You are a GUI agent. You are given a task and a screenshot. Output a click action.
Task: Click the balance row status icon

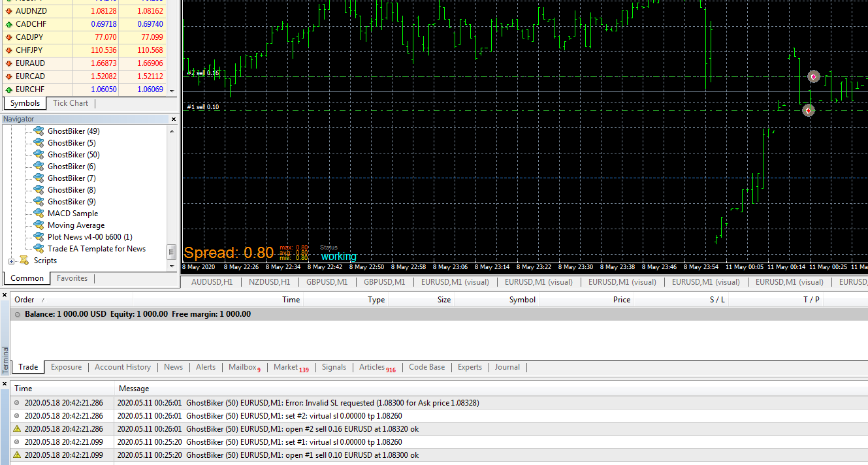coord(17,314)
